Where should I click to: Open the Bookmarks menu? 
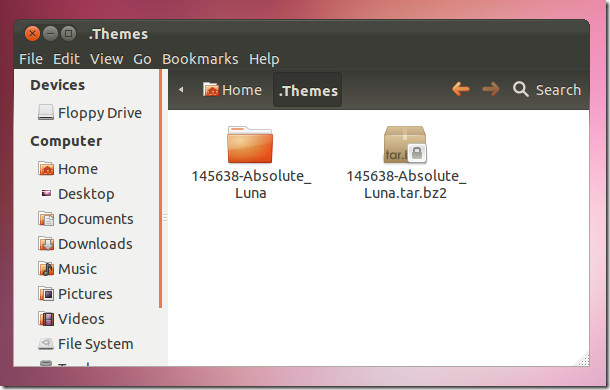(200, 59)
